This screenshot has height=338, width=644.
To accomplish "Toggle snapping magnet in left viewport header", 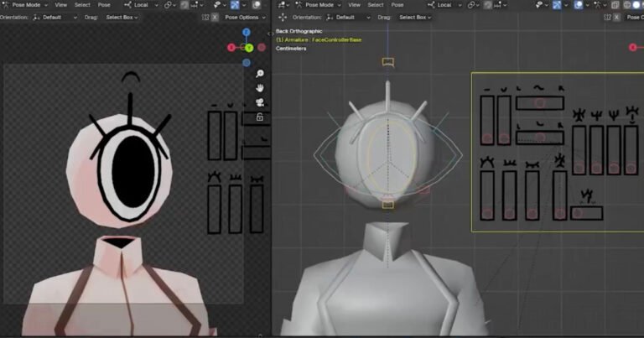I will (x=184, y=5).
